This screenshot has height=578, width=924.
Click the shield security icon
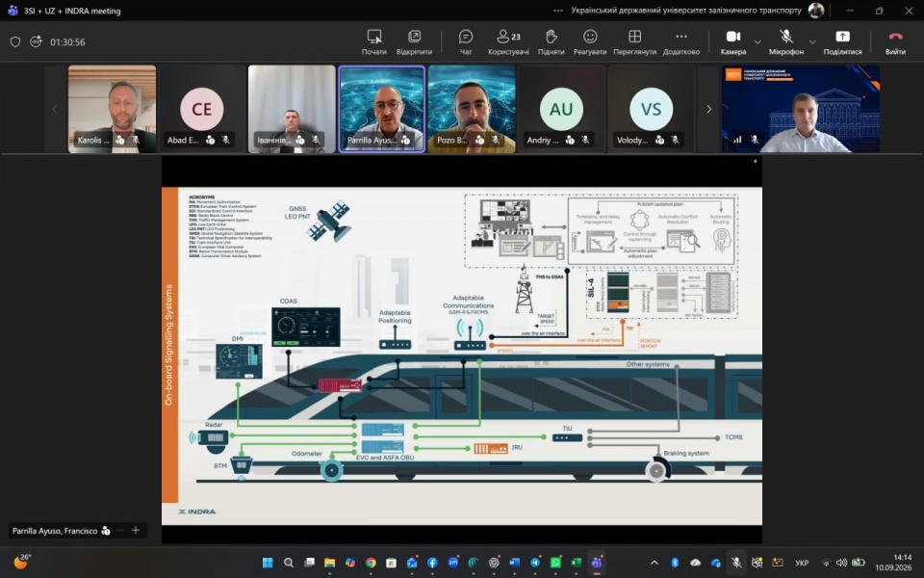click(15, 41)
